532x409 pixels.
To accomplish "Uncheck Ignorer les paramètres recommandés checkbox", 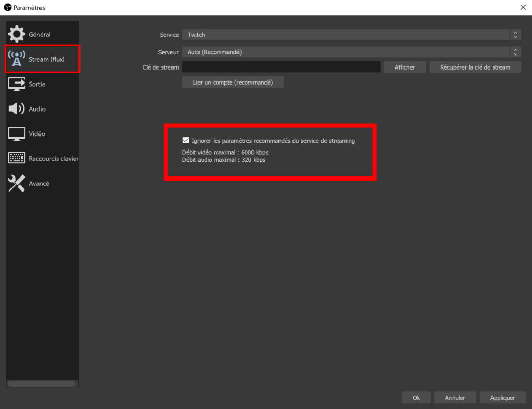I will pos(185,140).
